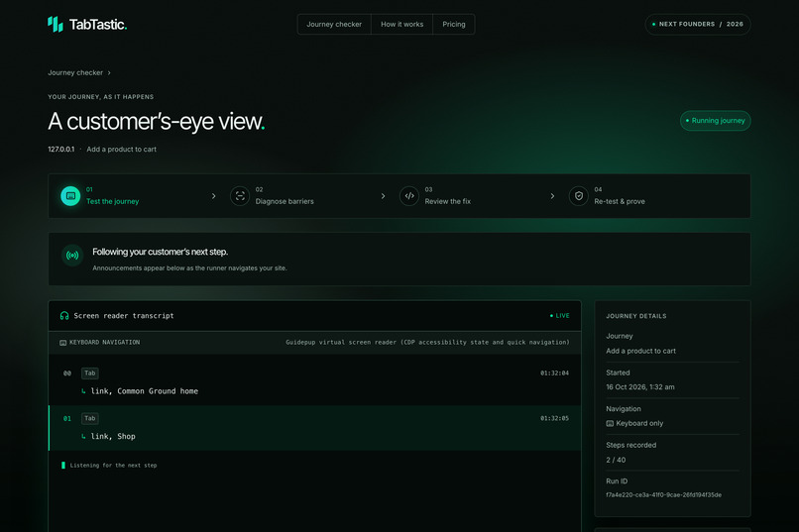Click the TabTastic logo icon
Viewport: 799px width, 532px height.
coord(56,24)
